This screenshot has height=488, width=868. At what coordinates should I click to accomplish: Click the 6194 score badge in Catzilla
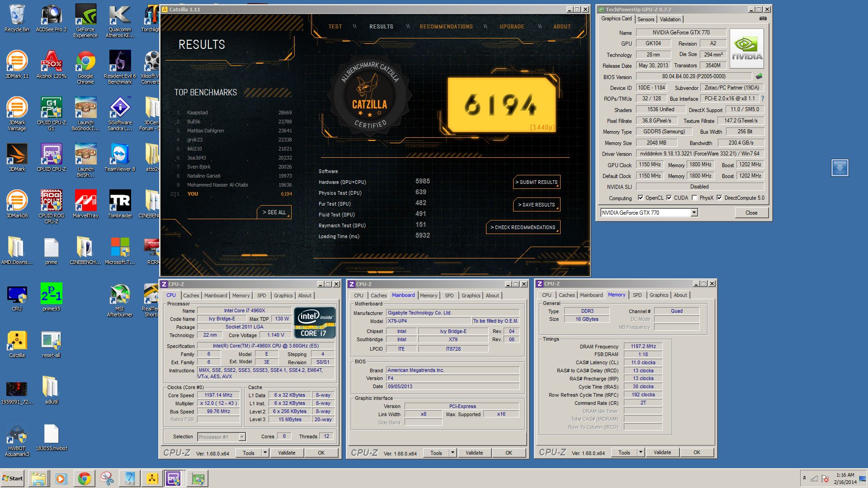501,105
